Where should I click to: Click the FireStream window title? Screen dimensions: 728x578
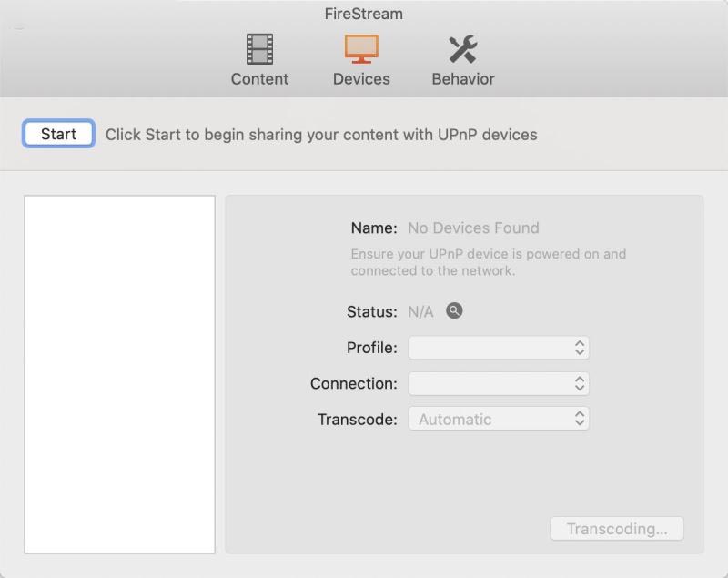pos(363,14)
